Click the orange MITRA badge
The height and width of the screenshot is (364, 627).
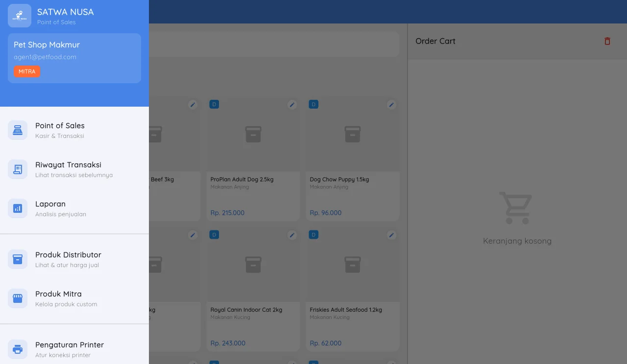[x=27, y=71]
